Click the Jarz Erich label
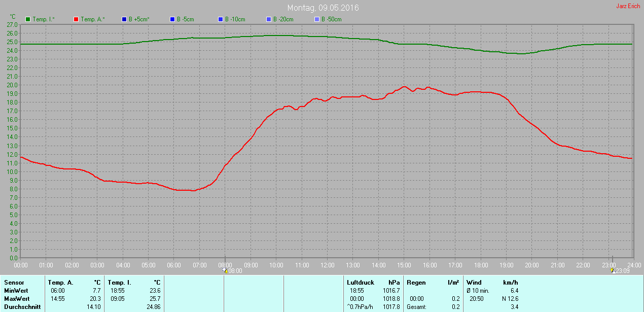The width and height of the screenshot is (644, 312). pos(628,6)
